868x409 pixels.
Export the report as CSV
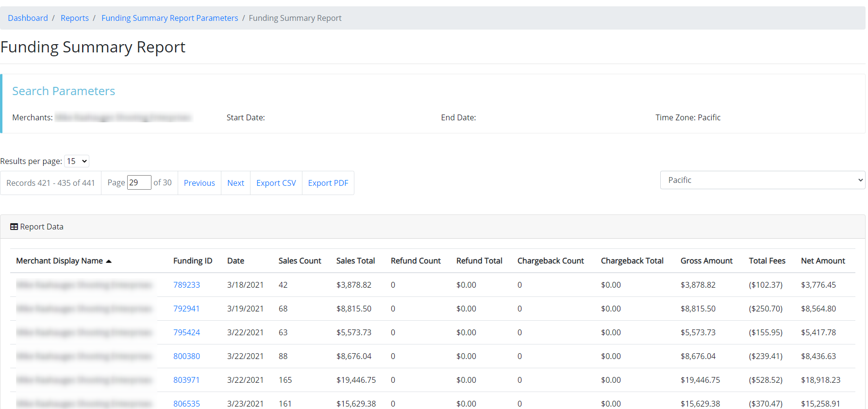276,183
